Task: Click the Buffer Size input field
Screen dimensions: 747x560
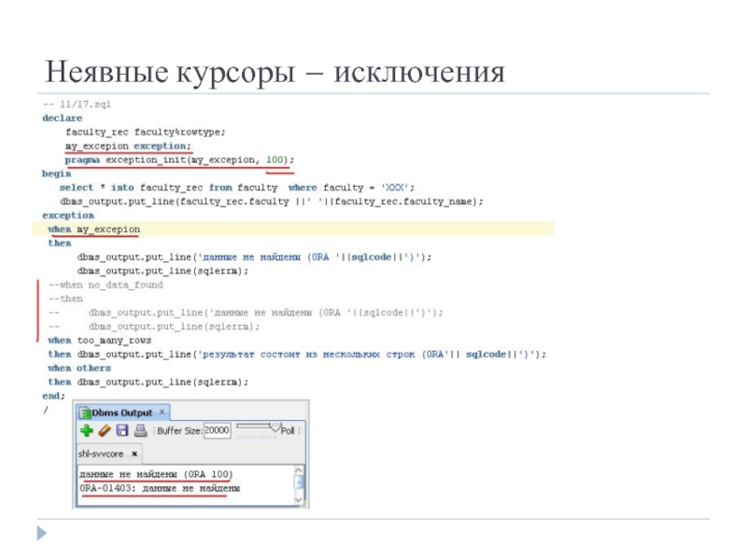Action: [216, 431]
